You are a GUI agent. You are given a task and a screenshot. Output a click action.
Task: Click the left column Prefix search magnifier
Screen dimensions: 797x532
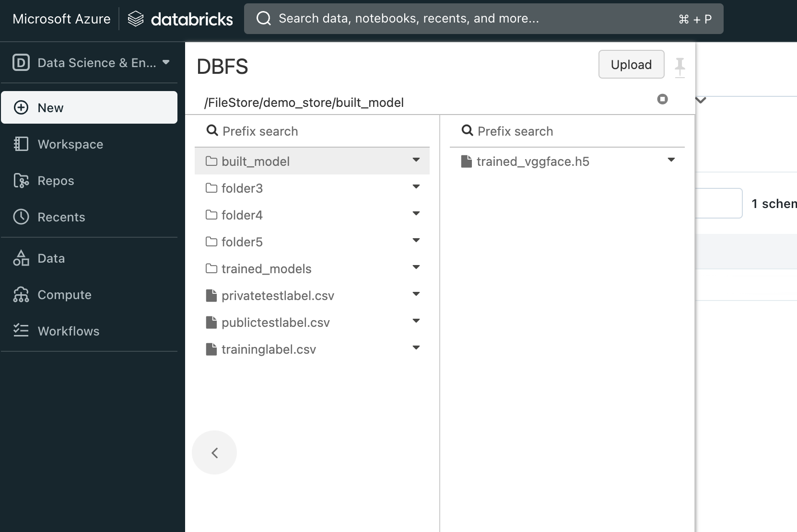212,130
